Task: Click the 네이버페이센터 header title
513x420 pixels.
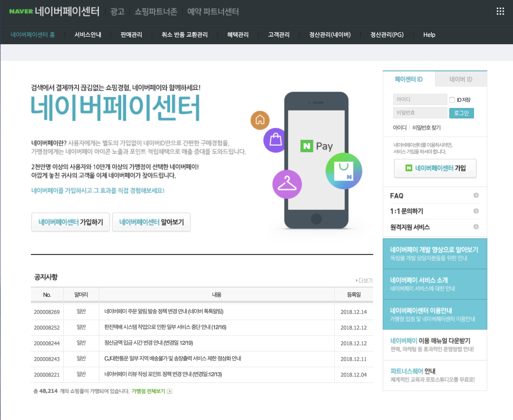Action: coord(67,11)
